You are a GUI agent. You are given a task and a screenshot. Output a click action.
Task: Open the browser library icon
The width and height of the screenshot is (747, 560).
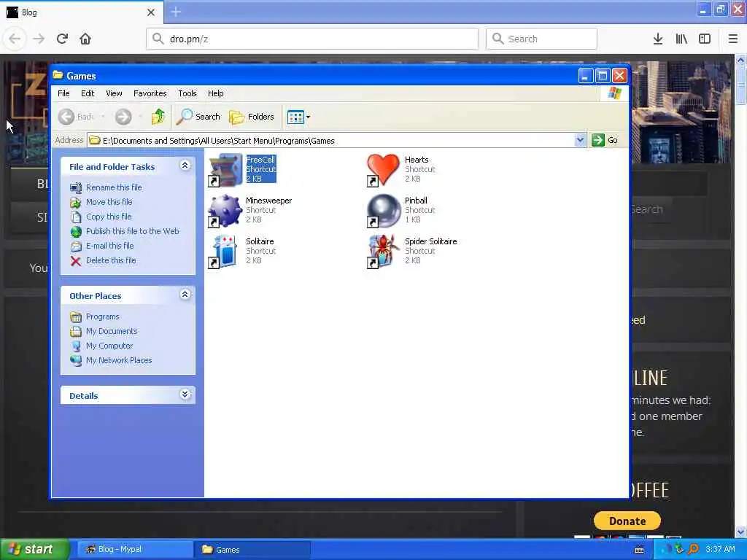(681, 39)
